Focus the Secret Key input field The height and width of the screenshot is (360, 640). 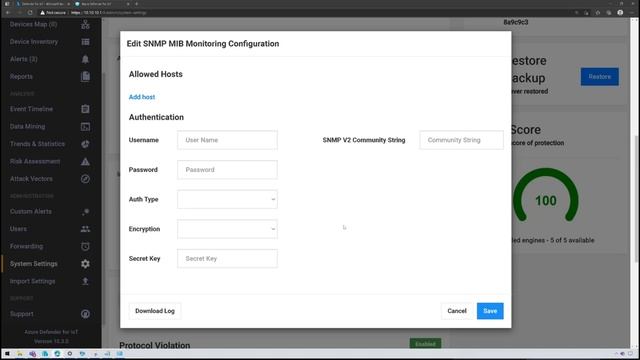click(227, 259)
